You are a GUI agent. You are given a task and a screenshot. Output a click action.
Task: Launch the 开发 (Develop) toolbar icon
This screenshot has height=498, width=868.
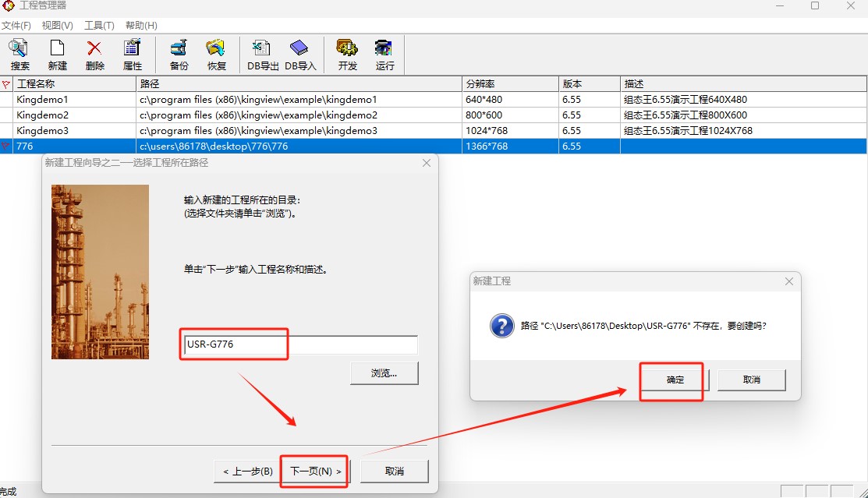pos(347,55)
